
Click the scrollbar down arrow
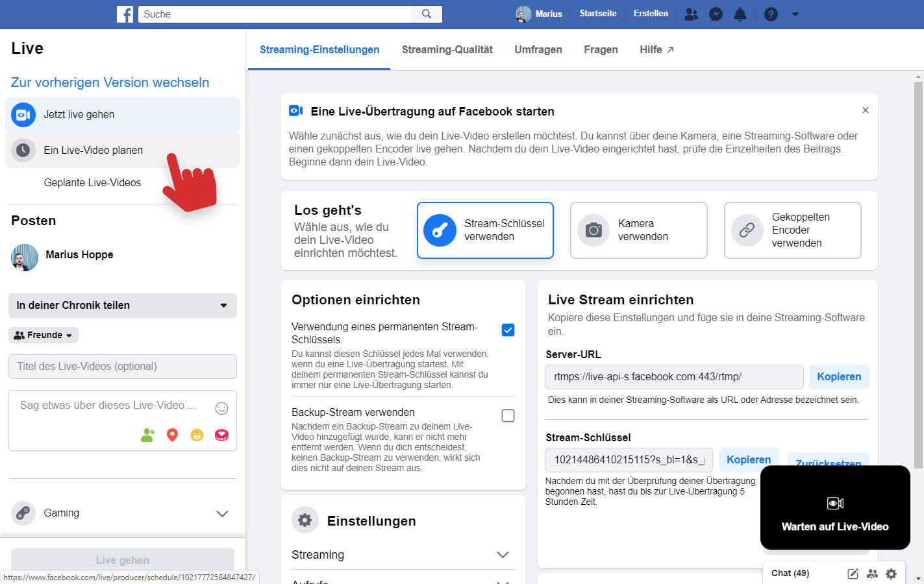[x=918, y=578]
